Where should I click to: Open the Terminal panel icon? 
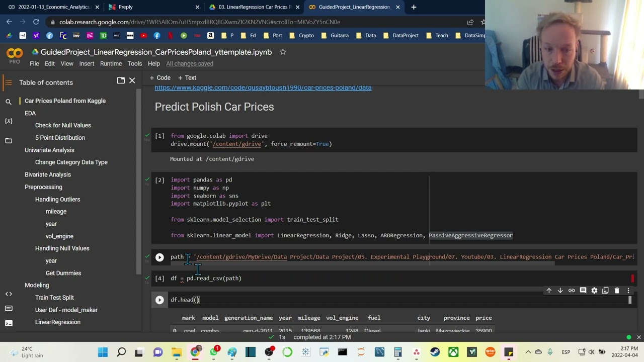click(x=9, y=323)
